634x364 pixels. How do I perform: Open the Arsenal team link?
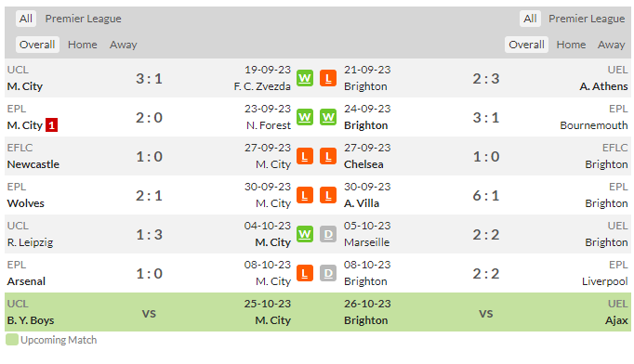[26, 281]
